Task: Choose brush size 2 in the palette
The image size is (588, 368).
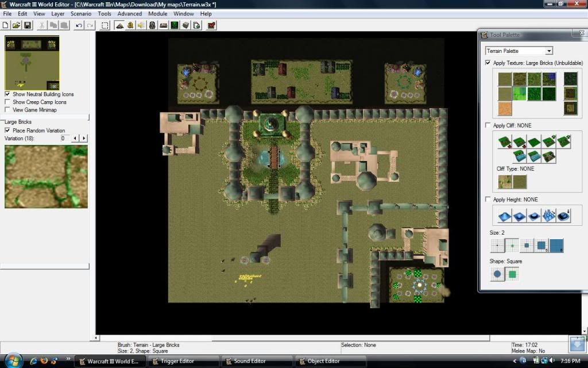Action: point(512,246)
